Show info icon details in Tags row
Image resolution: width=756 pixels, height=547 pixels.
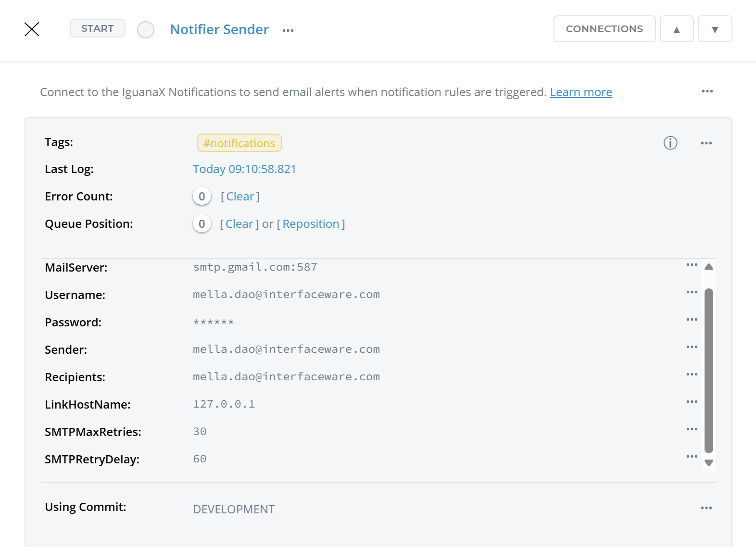tap(670, 143)
